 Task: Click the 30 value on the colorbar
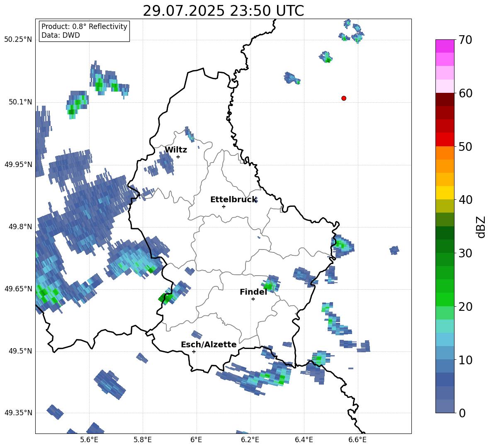coord(465,253)
